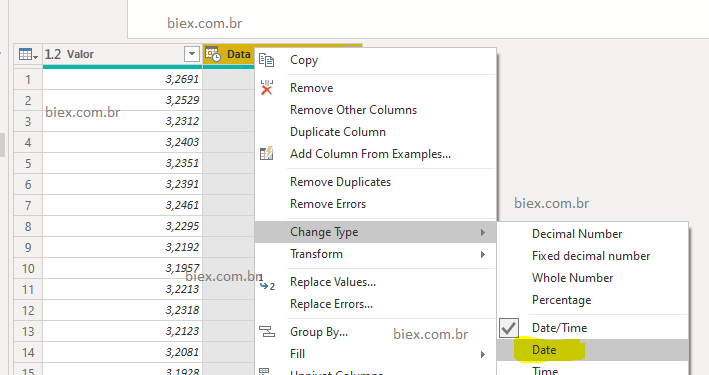Click the cell with value 3,2351
The height and width of the screenshot is (375, 709).
click(123, 163)
